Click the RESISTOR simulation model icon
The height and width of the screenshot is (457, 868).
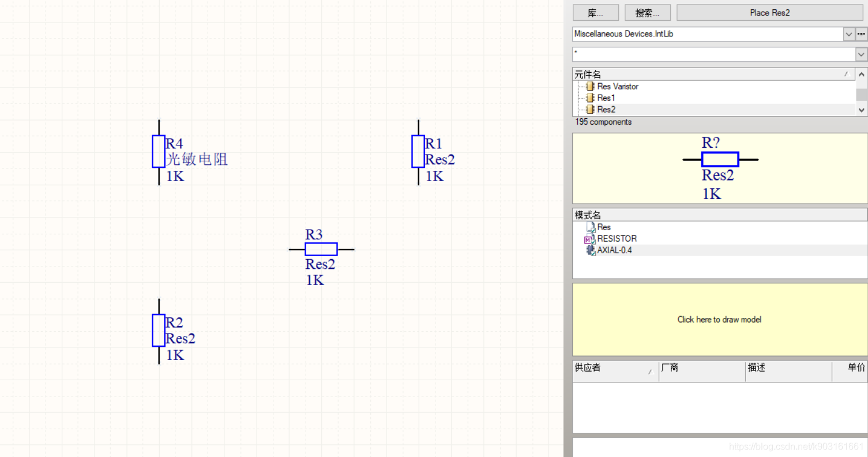tap(590, 239)
